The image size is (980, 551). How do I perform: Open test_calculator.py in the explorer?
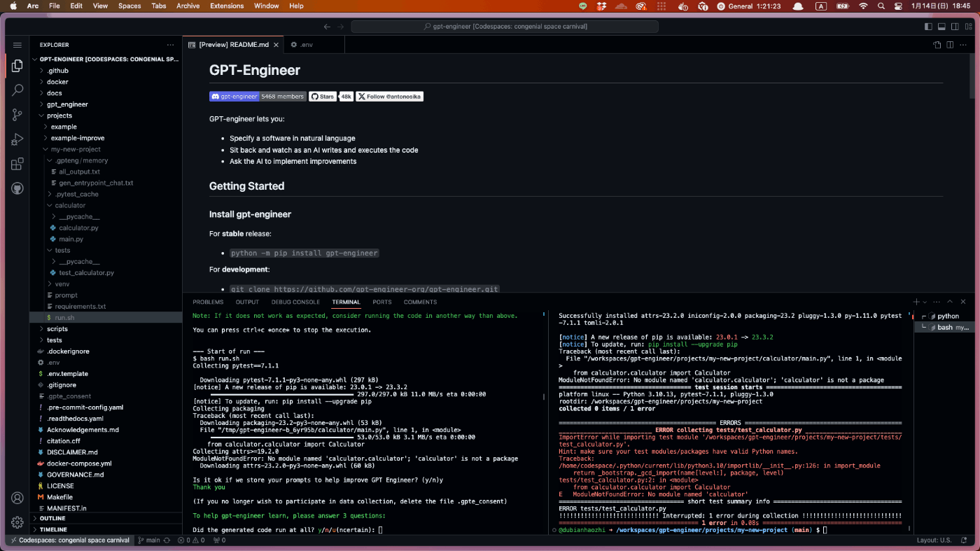tap(86, 272)
